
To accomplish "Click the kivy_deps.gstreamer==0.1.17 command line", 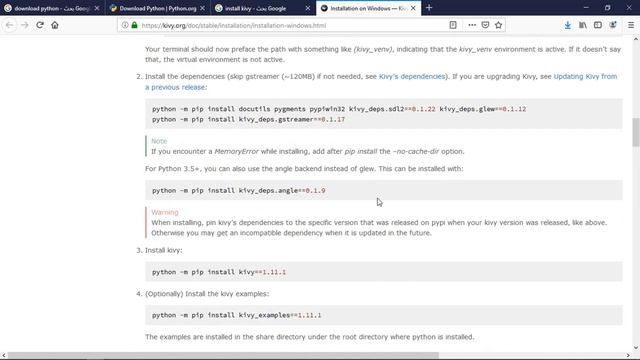I will (248, 119).
